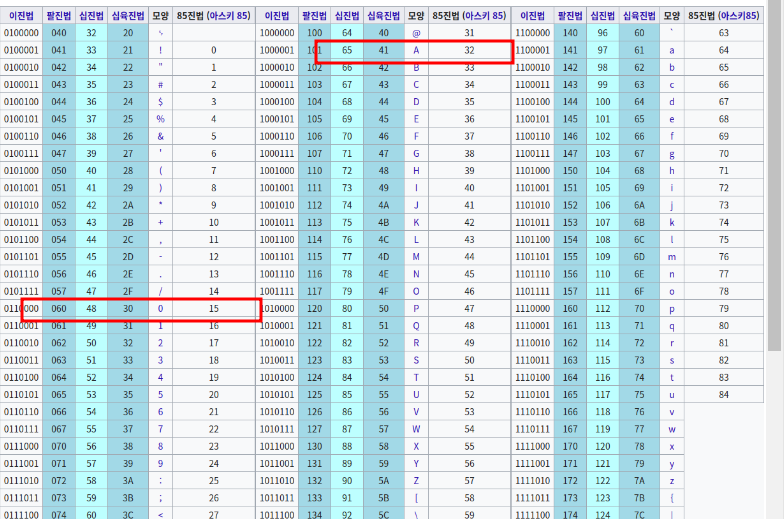Open lowercase d link in row 1100100
This screenshot has width=784, height=519.
click(x=672, y=102)
